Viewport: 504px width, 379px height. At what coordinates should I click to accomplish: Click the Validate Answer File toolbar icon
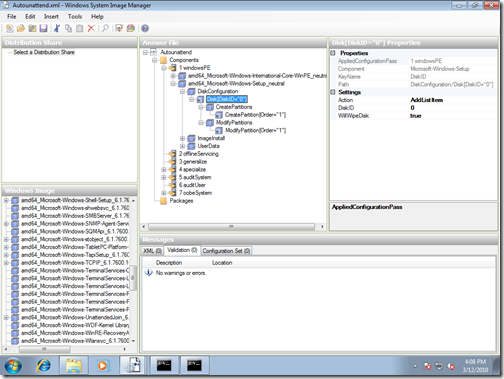(x=119, y=29)
